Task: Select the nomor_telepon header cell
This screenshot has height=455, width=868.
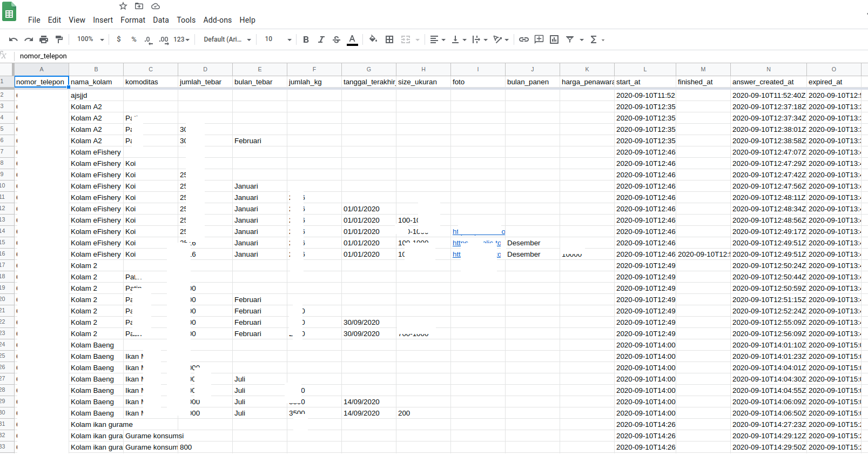Action: (42, 82)
